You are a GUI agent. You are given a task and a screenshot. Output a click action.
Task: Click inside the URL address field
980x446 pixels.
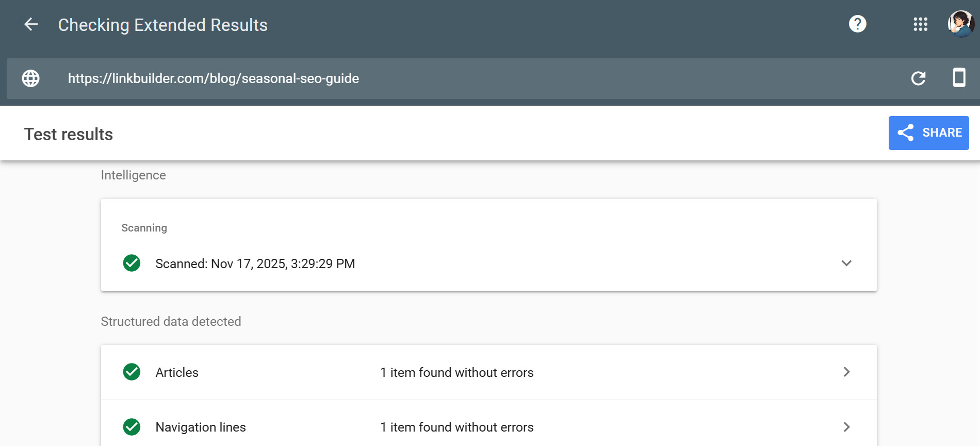[464, 78]
